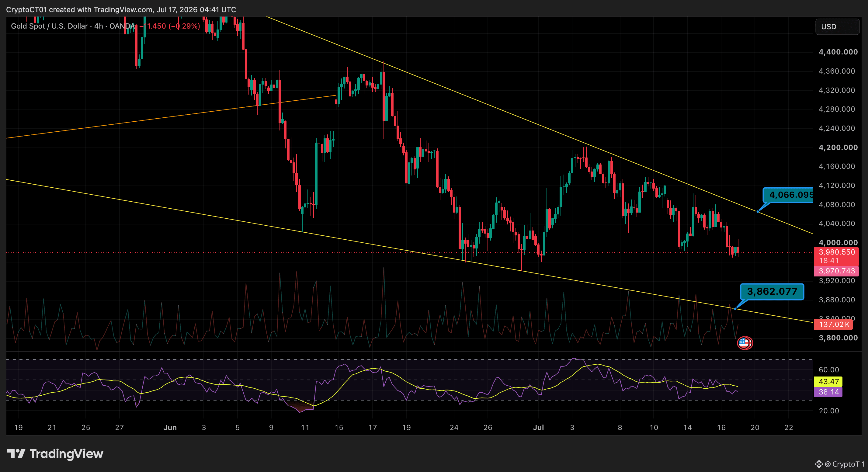Screen dimensions: 868x472
Task: Click the TradingView logo
Action: coord(55,454)
